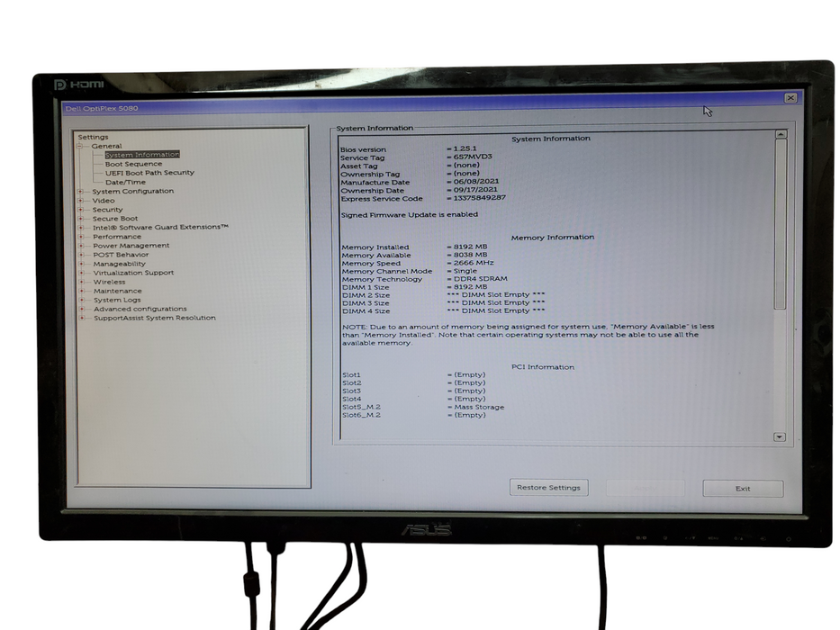Viewport: 840px width, 630px height.
Task: Expand the Manageability node
Action: tap(81, 264)
